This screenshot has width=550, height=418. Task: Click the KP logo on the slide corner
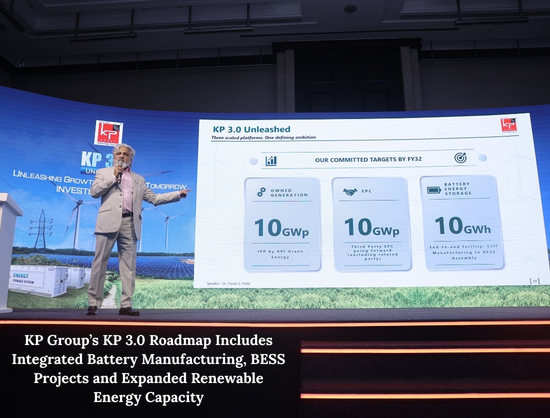509,125
